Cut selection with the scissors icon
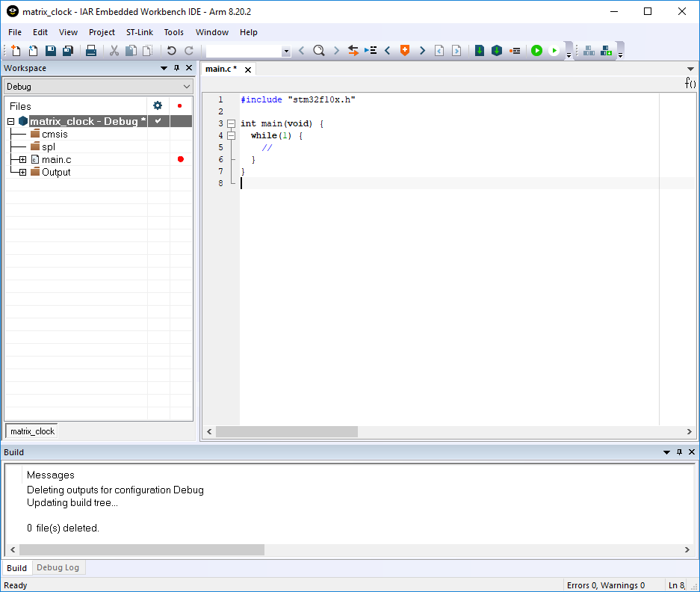Screen dimensions: 700x592 click(x=114, y=51)
